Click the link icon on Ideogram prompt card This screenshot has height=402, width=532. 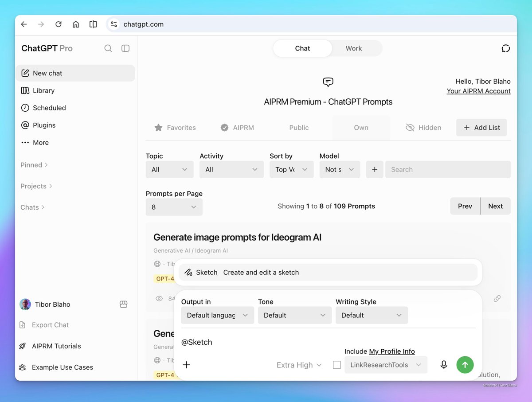[x=497, y=299]
